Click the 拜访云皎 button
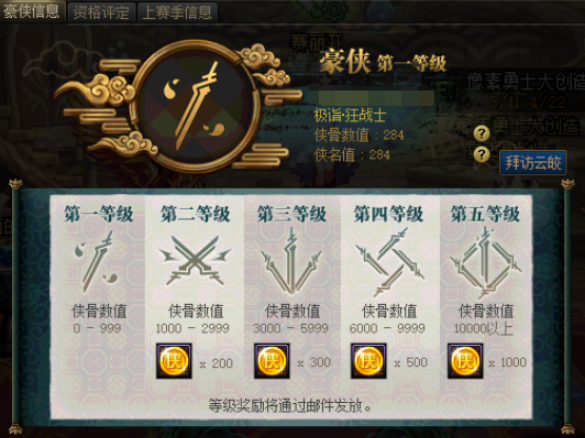This screenshot has height=438, width=585. point(533,163)
